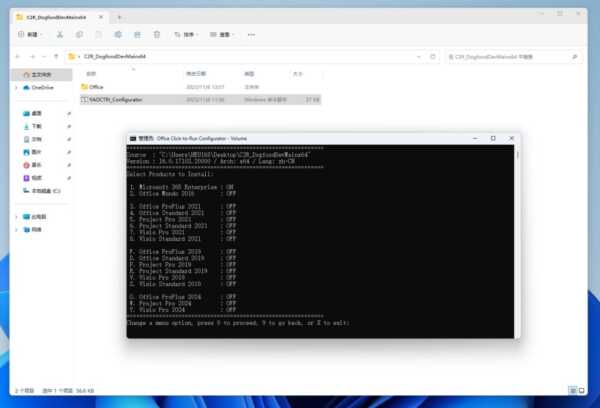The image size is (600, 408).
Task: Open the Downloads quick access folder
Action: (x=37, y=127)
